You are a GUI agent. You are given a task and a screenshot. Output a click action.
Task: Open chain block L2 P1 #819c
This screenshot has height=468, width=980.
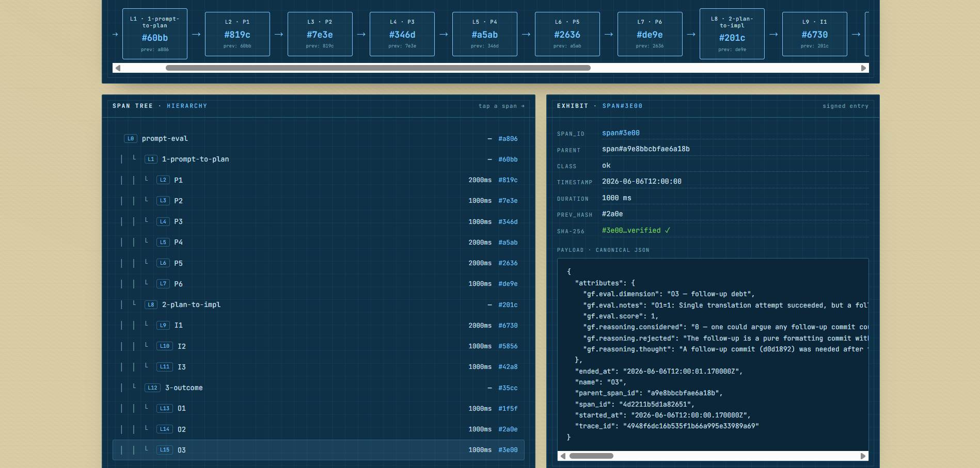[238, 34]
